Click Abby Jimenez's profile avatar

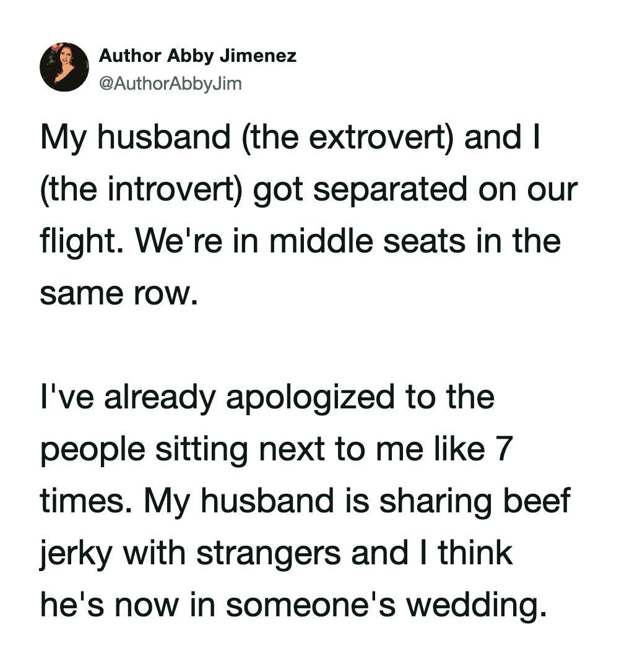(64, 67)
